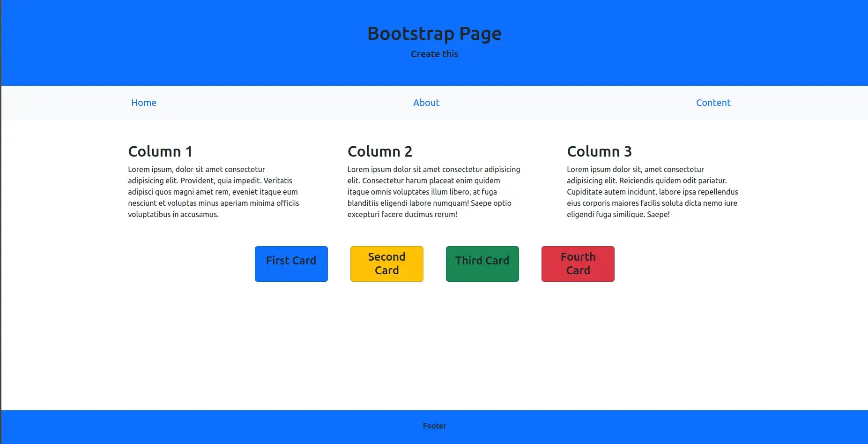Click the Footer text label
Screen dimensions: 868x444
coord(434,426)
